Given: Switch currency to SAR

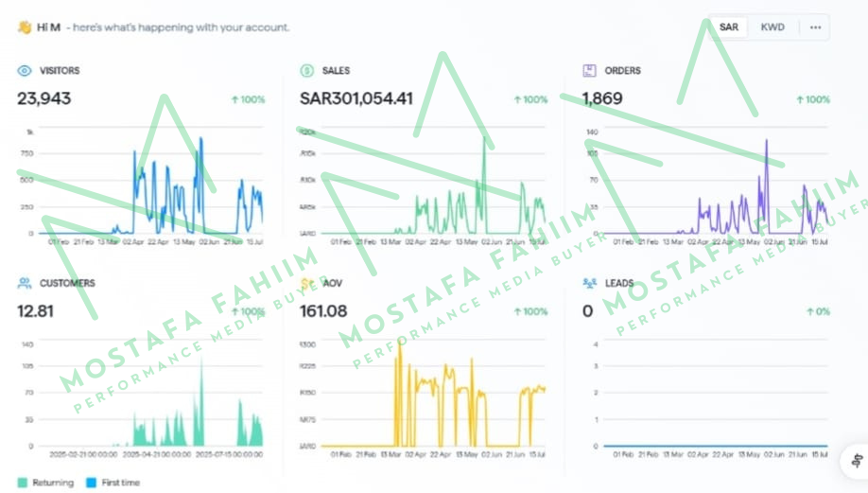Looking at the screenshot, I should (x=728, y=27).
